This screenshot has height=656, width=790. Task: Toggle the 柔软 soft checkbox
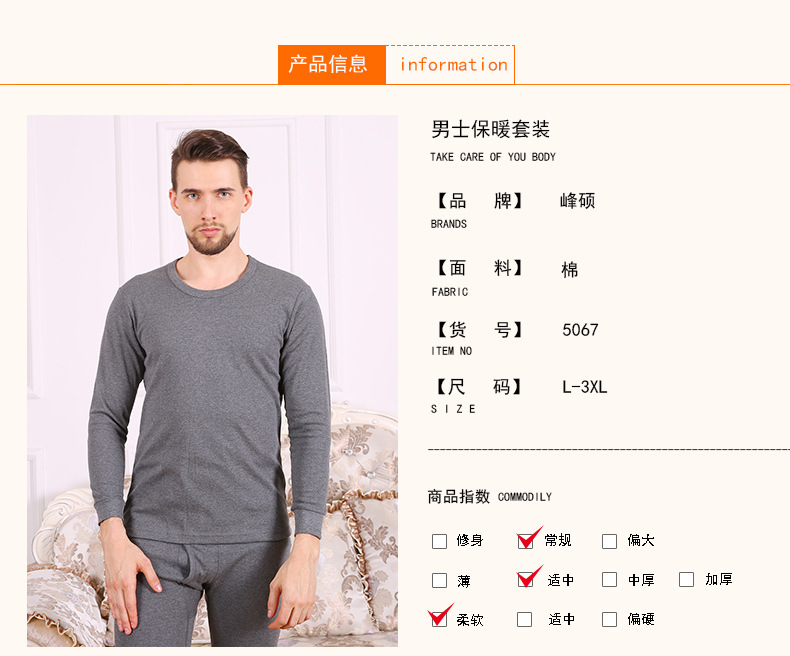[439, 619]
